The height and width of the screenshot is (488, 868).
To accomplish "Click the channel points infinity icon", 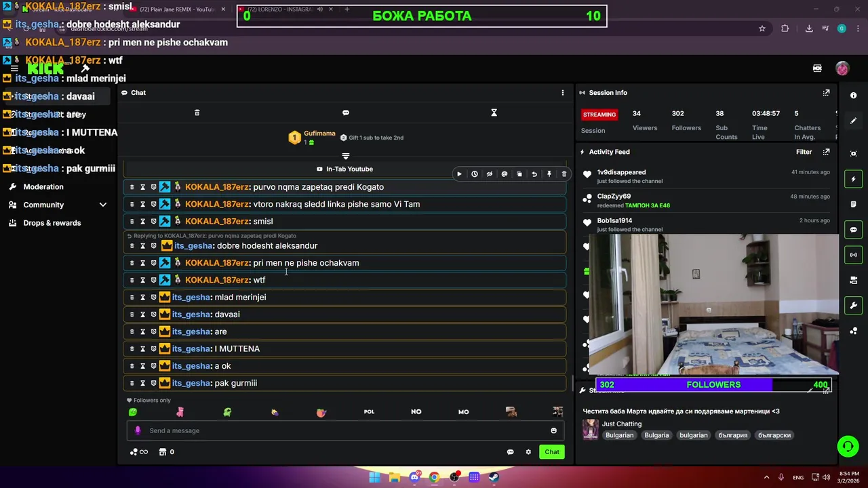I will click(x=139, y=452).
